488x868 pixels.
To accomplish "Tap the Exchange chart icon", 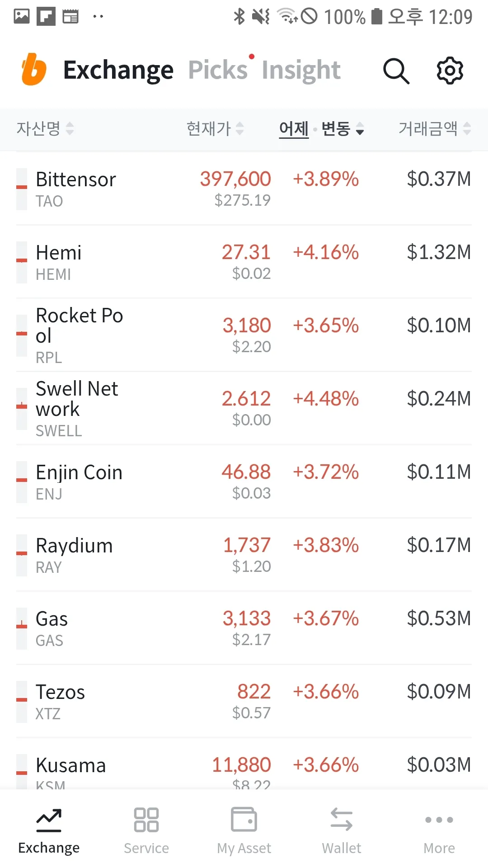I will 49,820.
